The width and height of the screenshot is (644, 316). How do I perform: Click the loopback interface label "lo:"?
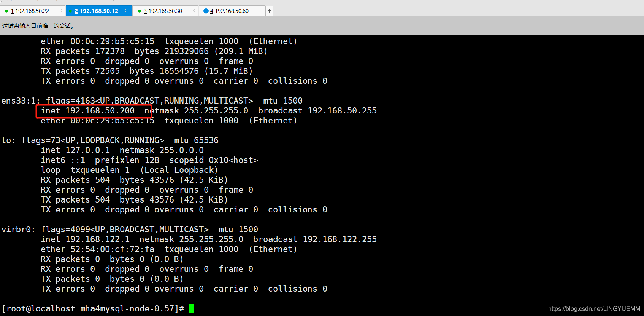pyautogui.click(x=9, y=140)
